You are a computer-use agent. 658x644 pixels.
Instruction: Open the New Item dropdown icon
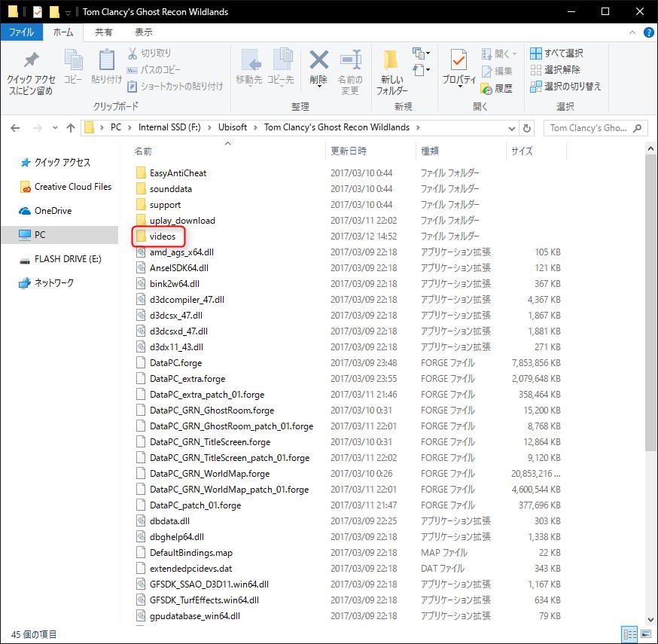click(x=421, y=53)
